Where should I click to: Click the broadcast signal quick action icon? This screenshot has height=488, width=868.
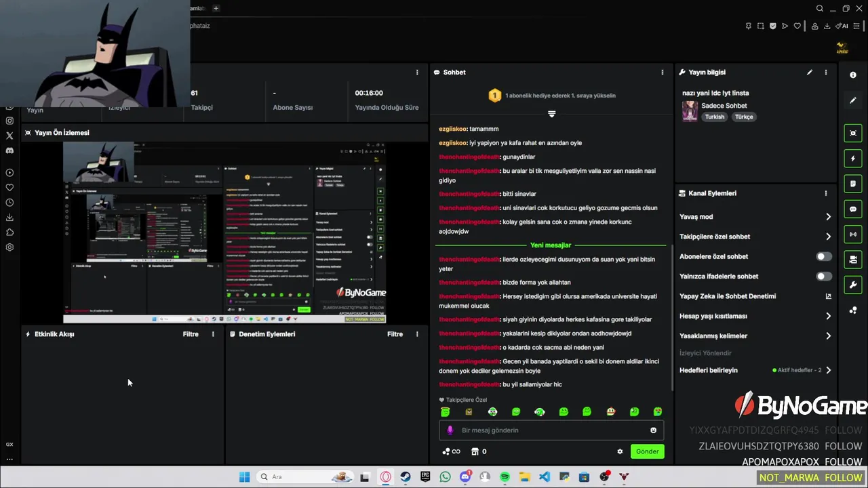(853, 235)
